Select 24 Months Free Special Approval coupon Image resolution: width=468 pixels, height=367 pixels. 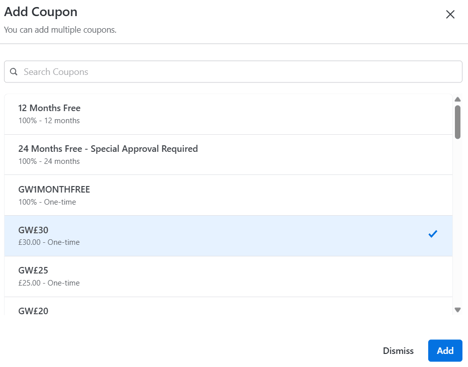228,155
